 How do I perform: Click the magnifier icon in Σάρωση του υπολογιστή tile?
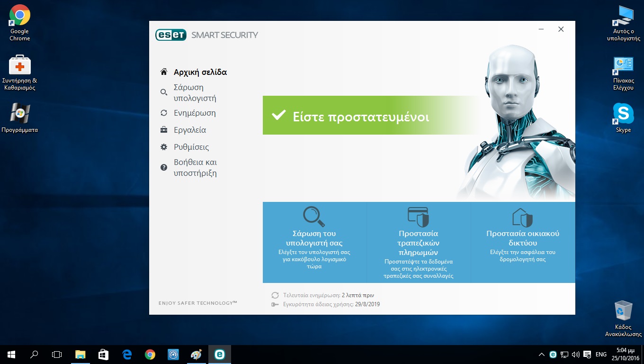pos(314,217)
